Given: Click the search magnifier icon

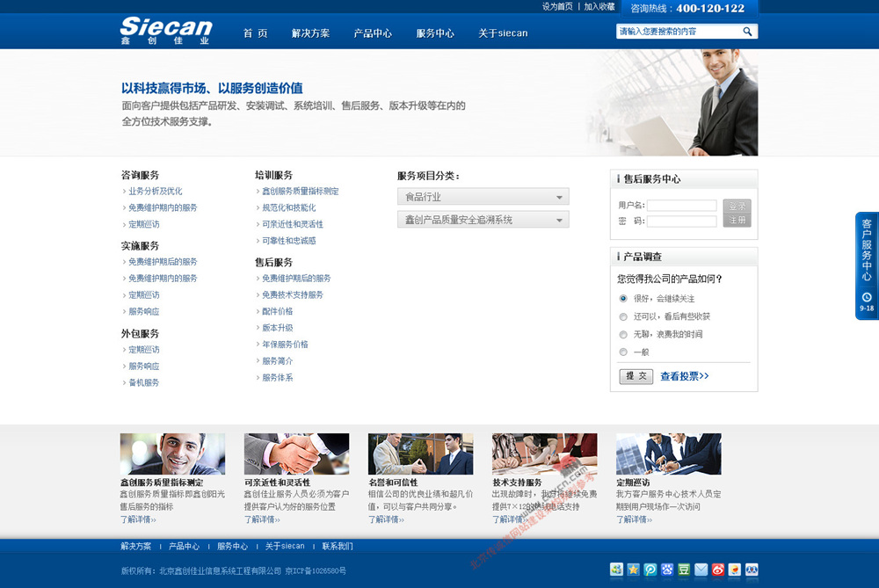Looking at the screenshot, I should (x=747, y=32).
